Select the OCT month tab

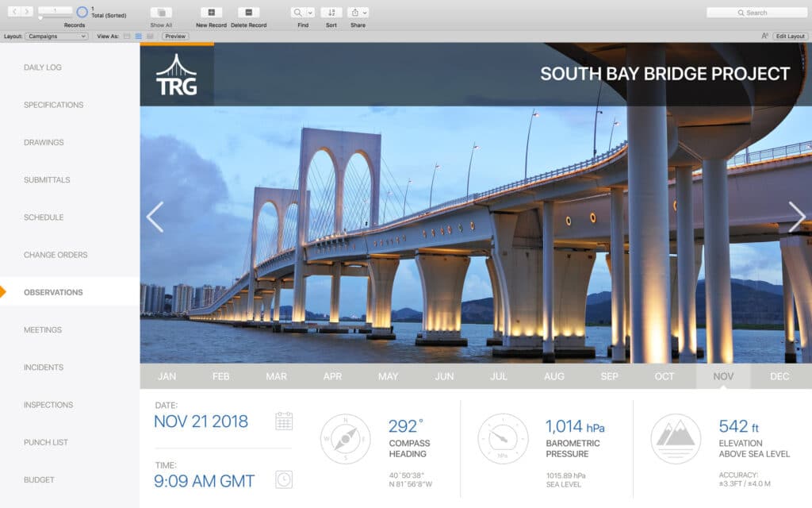665,376
